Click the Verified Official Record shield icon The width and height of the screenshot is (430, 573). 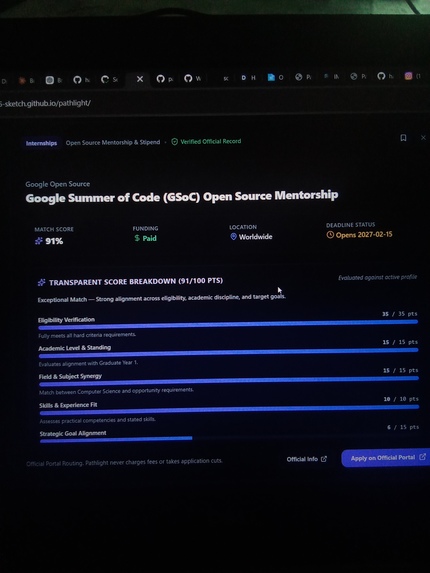tap(175, 142)
